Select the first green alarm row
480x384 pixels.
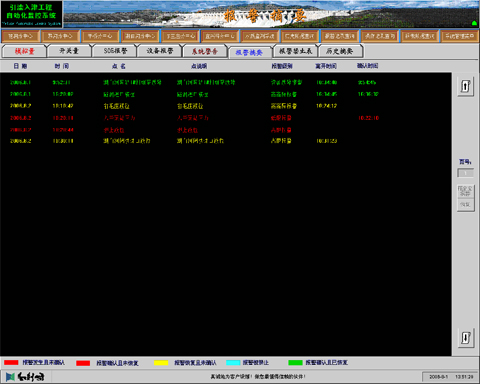click(226, 82)
